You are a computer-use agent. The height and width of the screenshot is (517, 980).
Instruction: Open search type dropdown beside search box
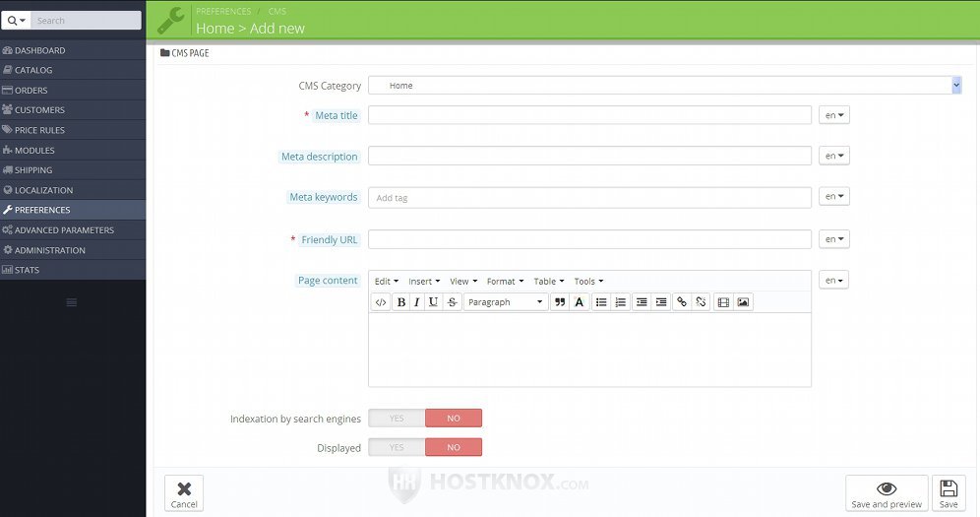point(17,21)
